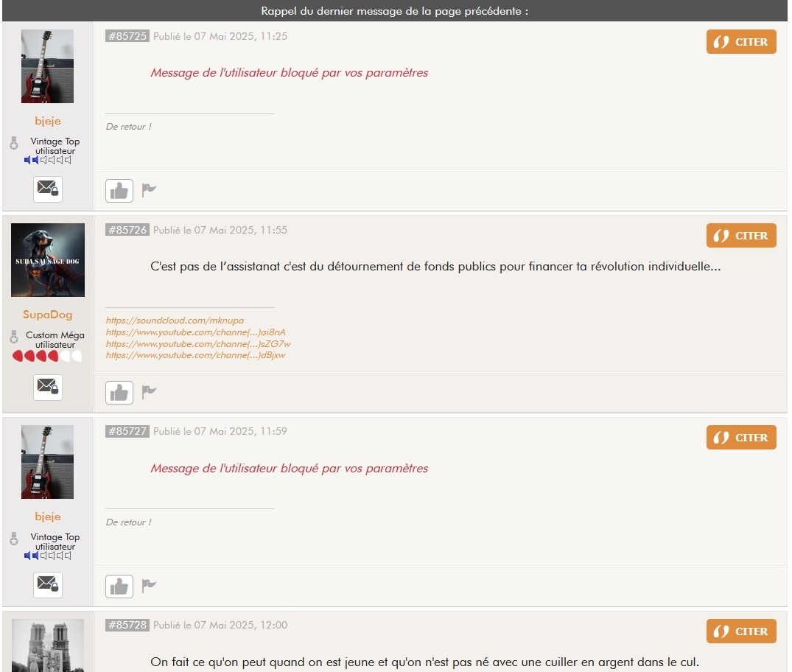Cite post #85727
This screenshot has height=672, width=792.
tap(741, 438)
